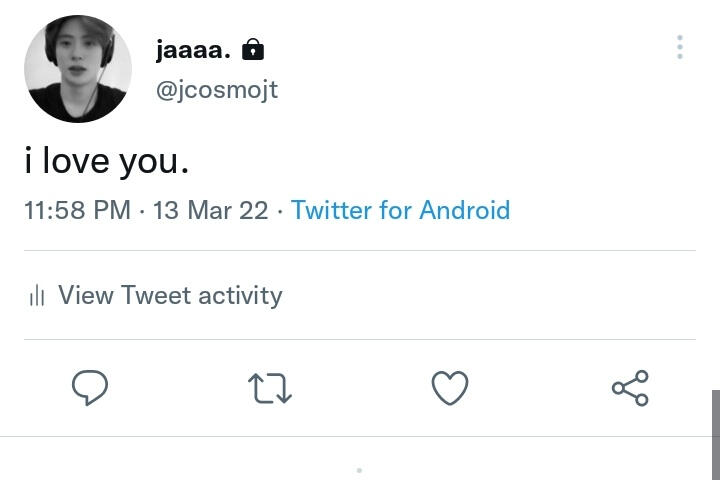Viewport: 720px width, 480px height.
Task: Click the divider line below View Tweet activity
Action: (359, 339)
